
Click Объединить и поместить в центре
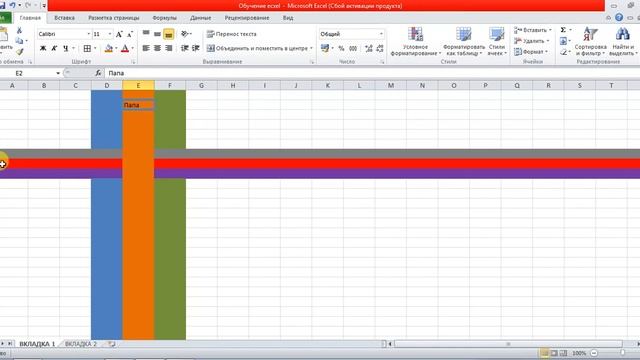260,48
